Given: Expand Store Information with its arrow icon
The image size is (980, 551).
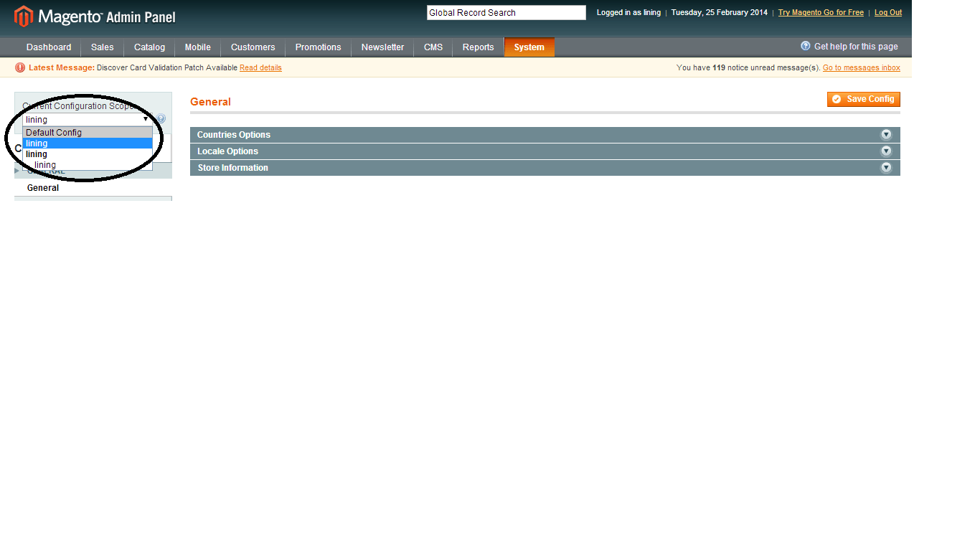Looking at the screenshot, I should tap(886, 168).
